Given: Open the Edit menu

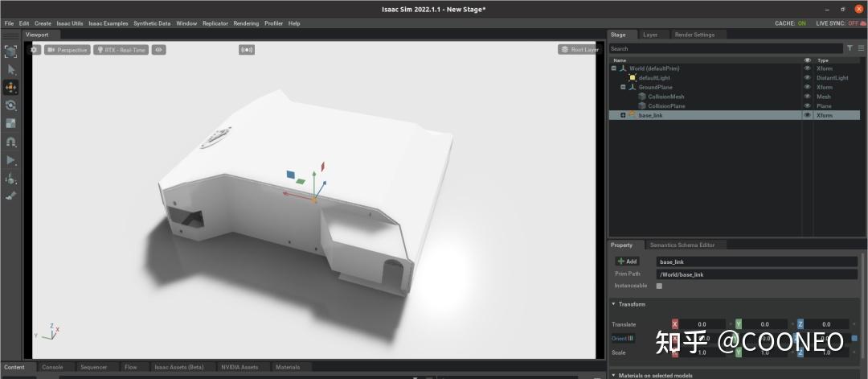Looking at the screenshot, I should pos(24,23).
